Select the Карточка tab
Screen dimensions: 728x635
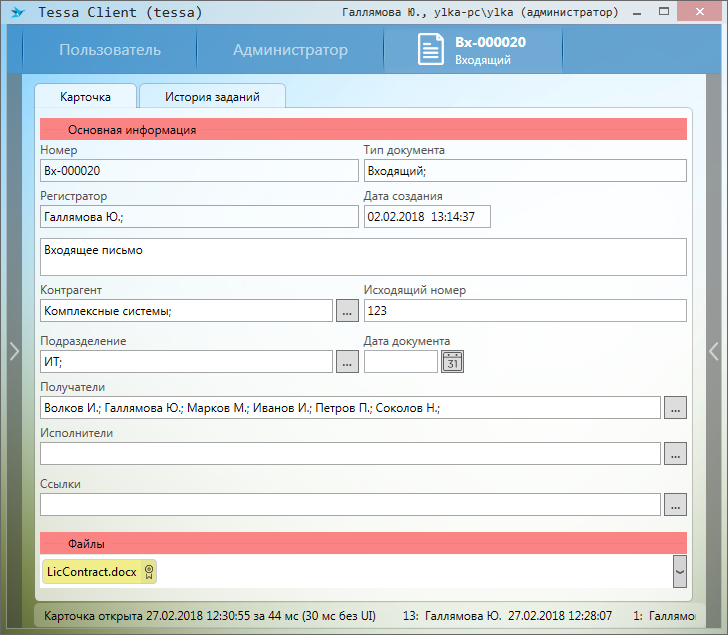point(85,97)
